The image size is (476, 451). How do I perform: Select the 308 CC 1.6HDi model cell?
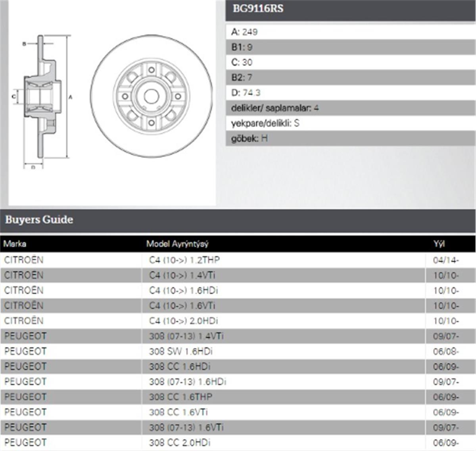[284, 366]
